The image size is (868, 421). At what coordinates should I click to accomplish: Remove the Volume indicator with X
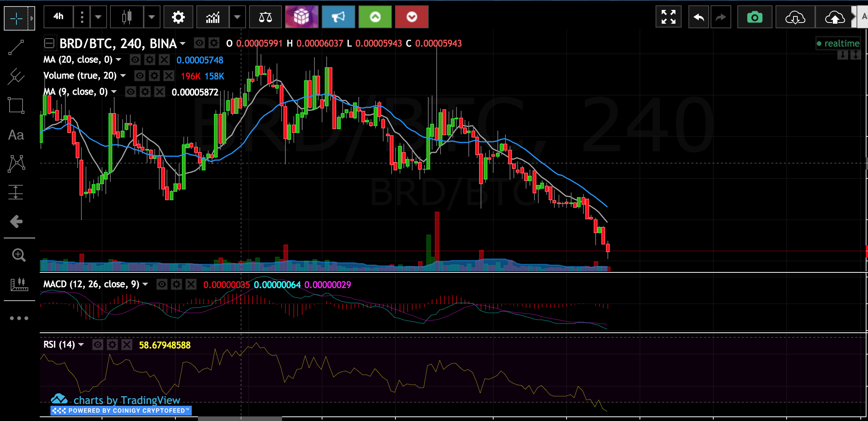[169, 76]
